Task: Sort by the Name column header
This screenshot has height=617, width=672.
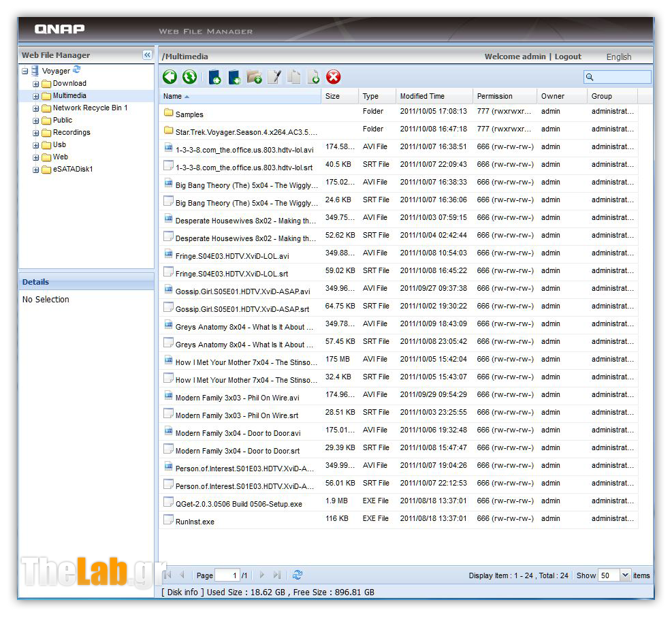Action: tap(240, 96)
